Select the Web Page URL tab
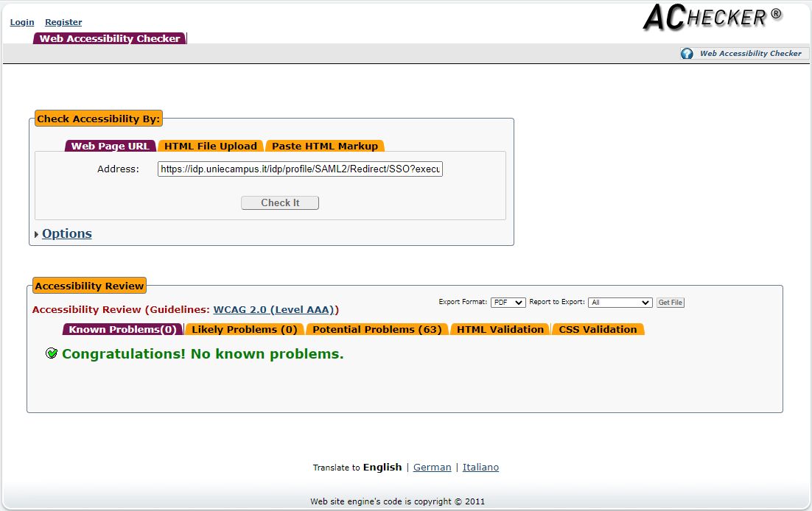This screenshot has width=812, height=511. click(x=110, y=146)
